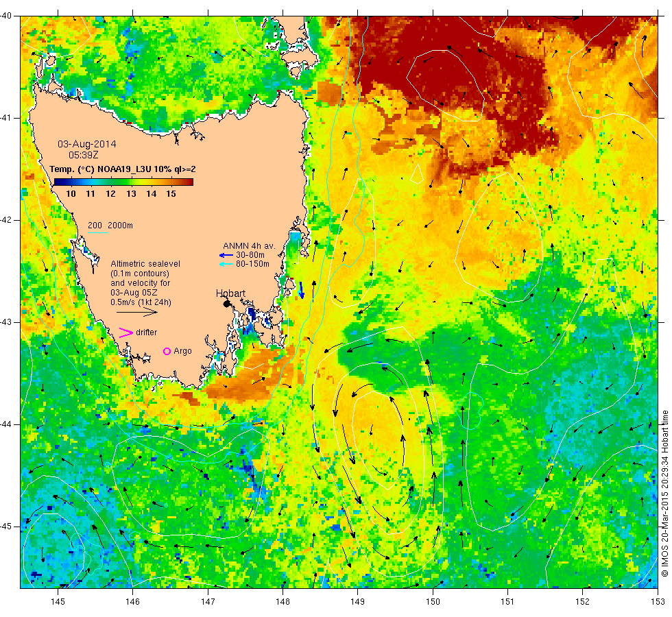Click the 'Altimetric sealevel' legend text
Viewport: 672px width, 617px height.
click(145, 264)
